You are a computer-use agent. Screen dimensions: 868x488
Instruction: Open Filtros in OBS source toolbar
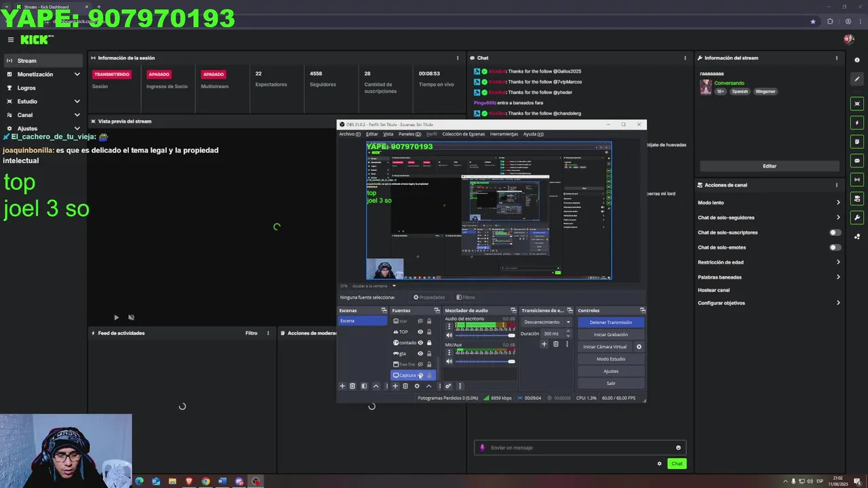[x=466, y=297]
